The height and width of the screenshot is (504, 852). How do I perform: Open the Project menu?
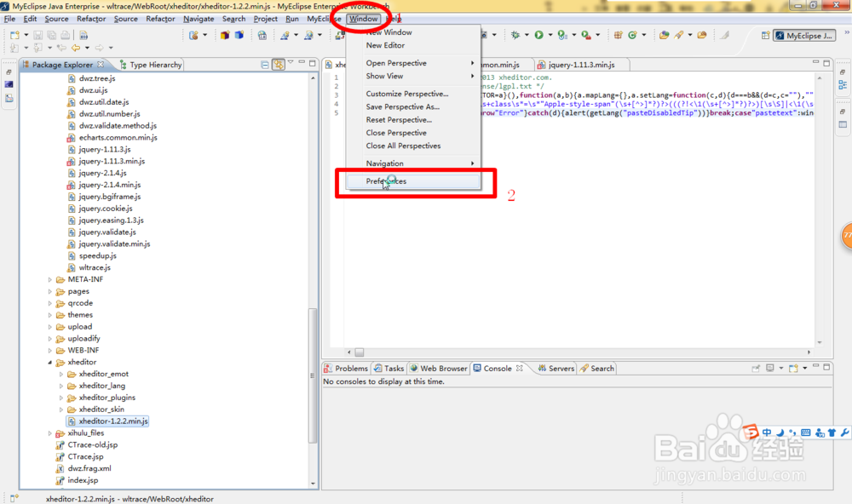coord(265,19)
